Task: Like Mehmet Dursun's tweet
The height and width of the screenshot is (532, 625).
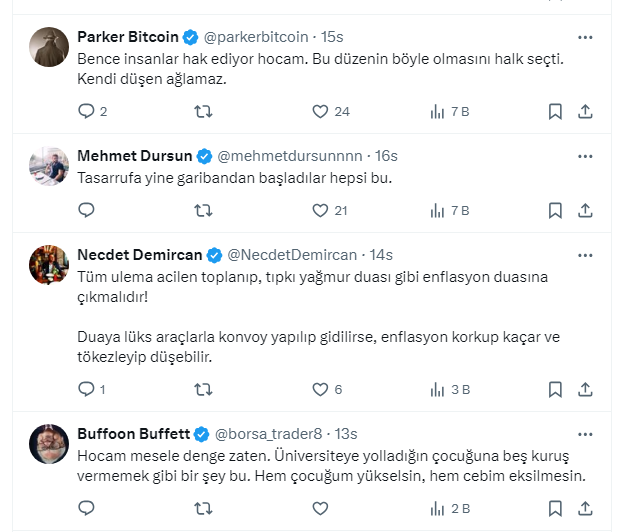Action: click(320, 210)
